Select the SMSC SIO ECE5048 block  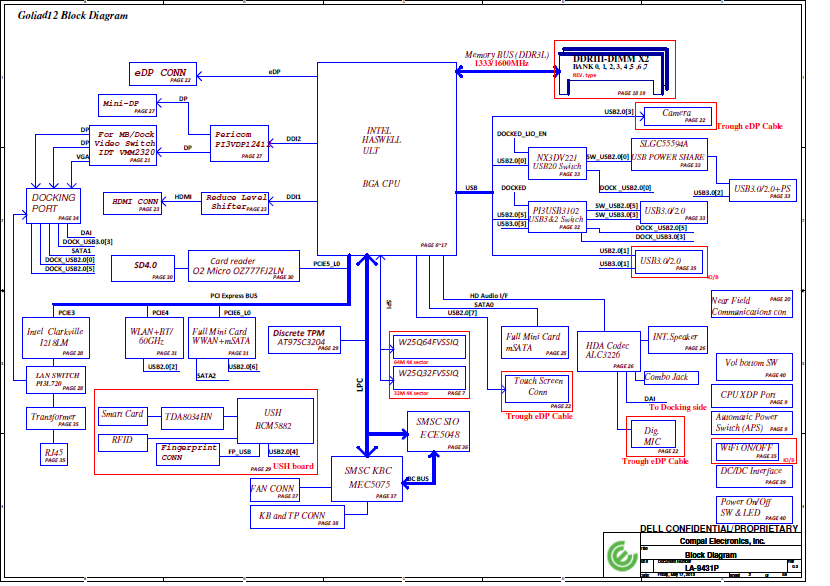pos(438,431)
